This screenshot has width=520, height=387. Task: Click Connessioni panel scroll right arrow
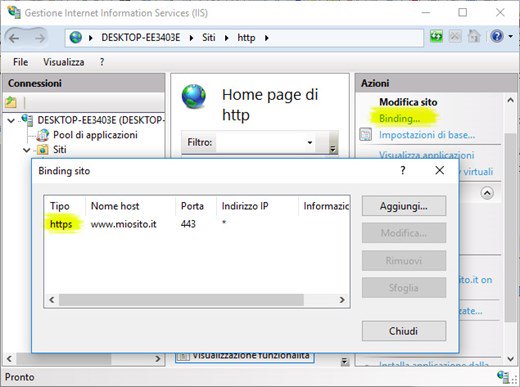pos(158,359)
